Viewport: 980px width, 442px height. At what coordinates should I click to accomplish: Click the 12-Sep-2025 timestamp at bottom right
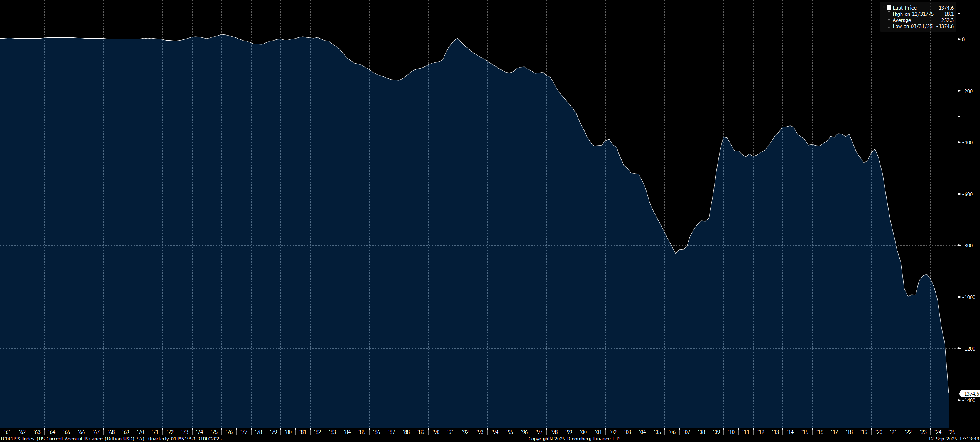point(953,439)
